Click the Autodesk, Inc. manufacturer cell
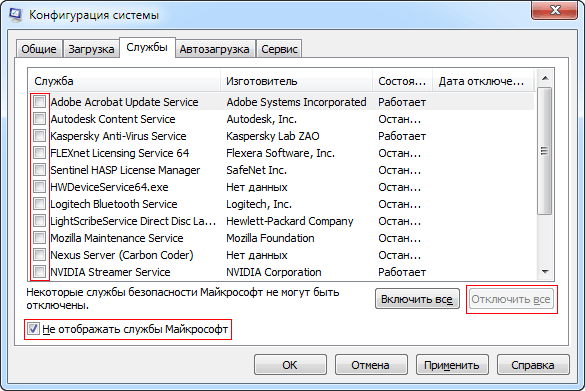 pyautogui.click(x=262, y=119)
